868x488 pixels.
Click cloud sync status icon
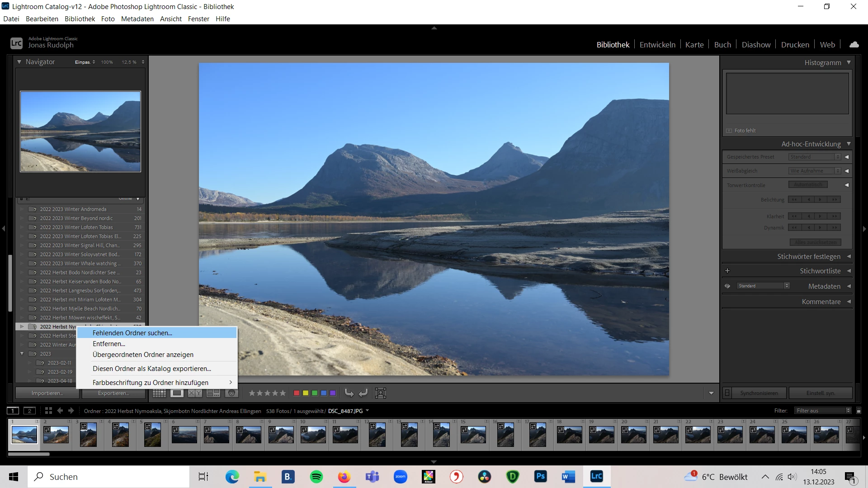click(x=854, y=45)
